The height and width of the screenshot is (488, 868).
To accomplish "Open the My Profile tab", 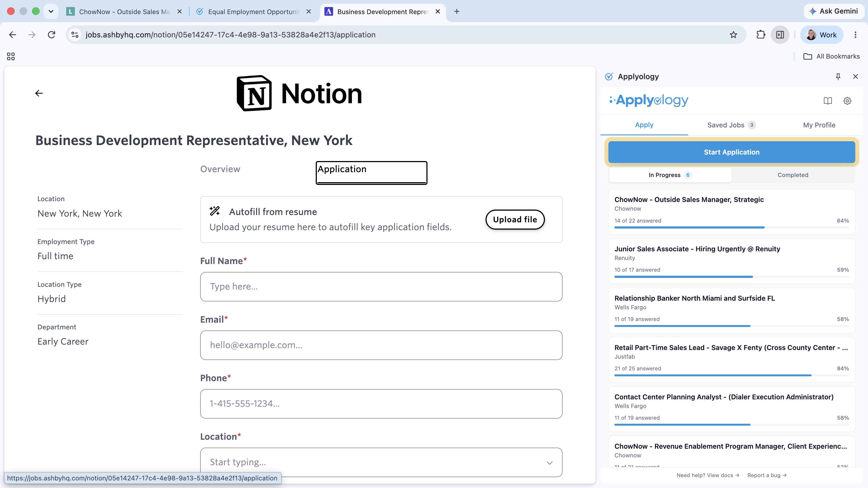I will click(x=819, y=125).
